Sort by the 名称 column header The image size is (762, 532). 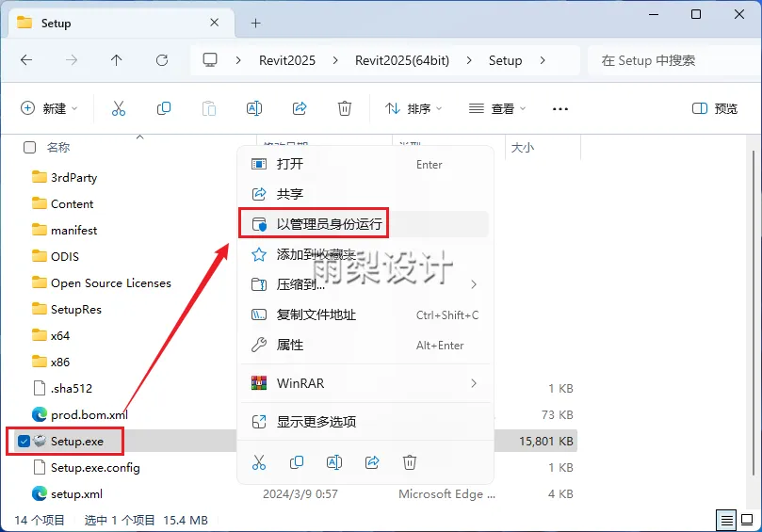(x=58, y=147)
